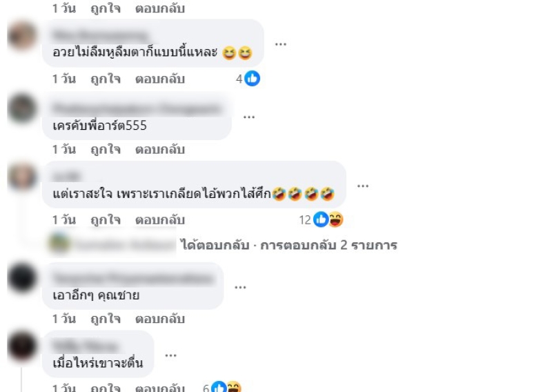
Task: Click ถูกใจ under เครคับพี่อาร์ต555 comment
Action: 106,149
